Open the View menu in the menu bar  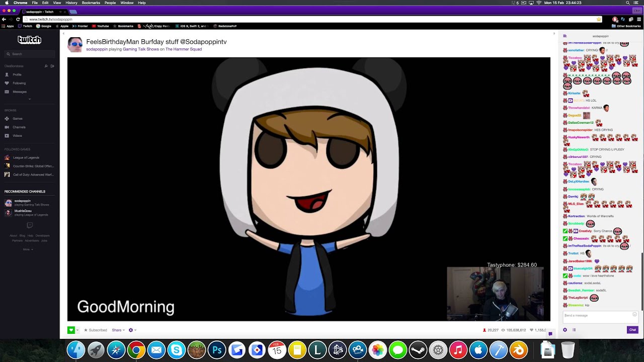coord(57,3)
